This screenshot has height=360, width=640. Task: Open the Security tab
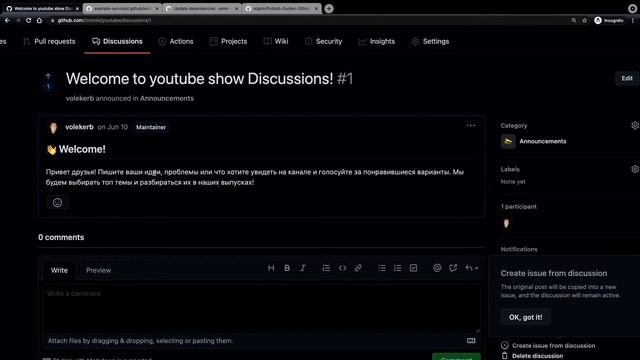[323, 41]
